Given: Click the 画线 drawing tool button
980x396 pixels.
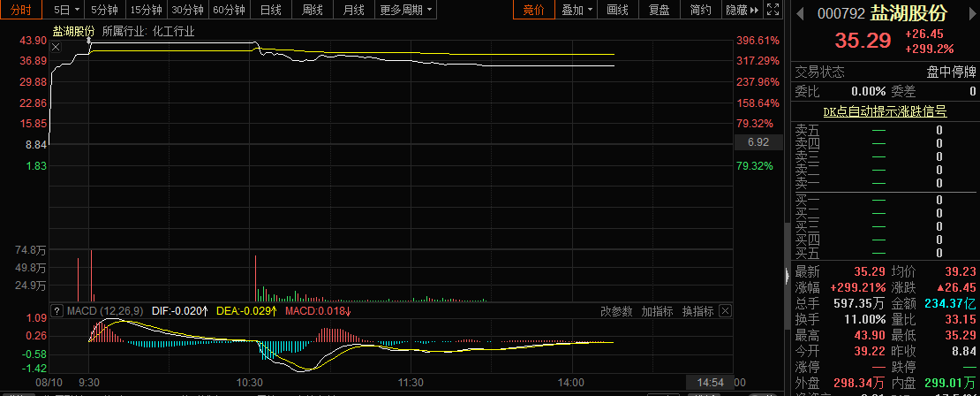Looking at the screenshot, I should click(617, 10).
